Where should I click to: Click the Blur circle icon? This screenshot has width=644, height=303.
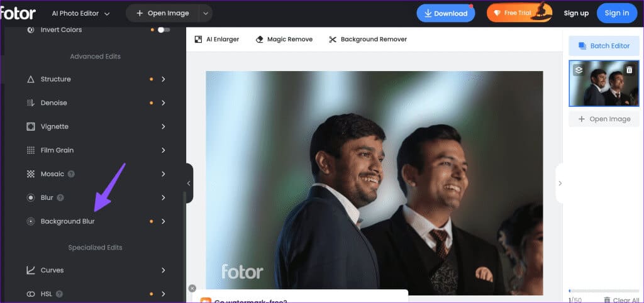[30, 198]
